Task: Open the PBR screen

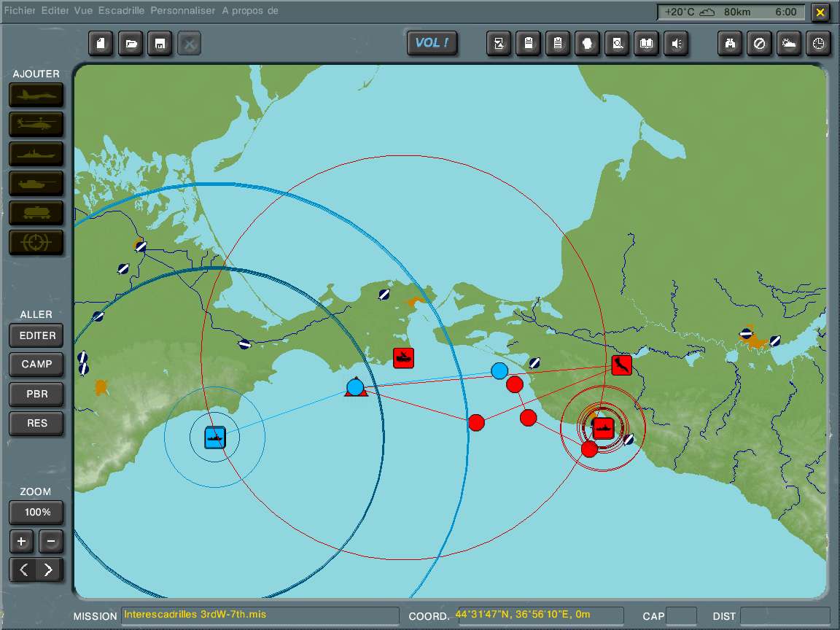Action: click(36, 394)
